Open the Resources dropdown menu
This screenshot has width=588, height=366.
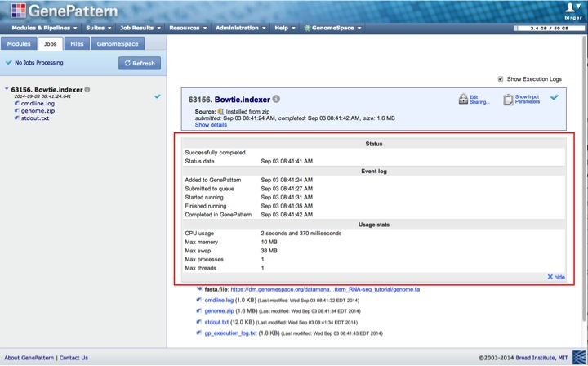point(188,28)
